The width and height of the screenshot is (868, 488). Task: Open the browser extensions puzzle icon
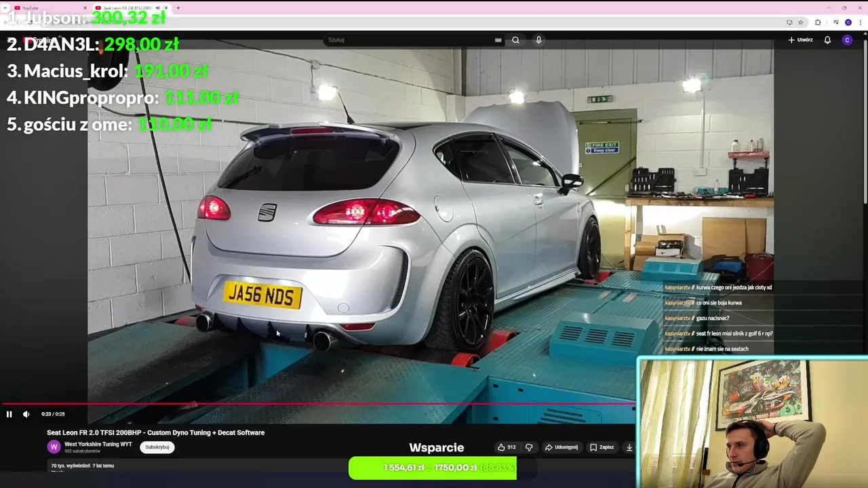click(x=818, y=22)
